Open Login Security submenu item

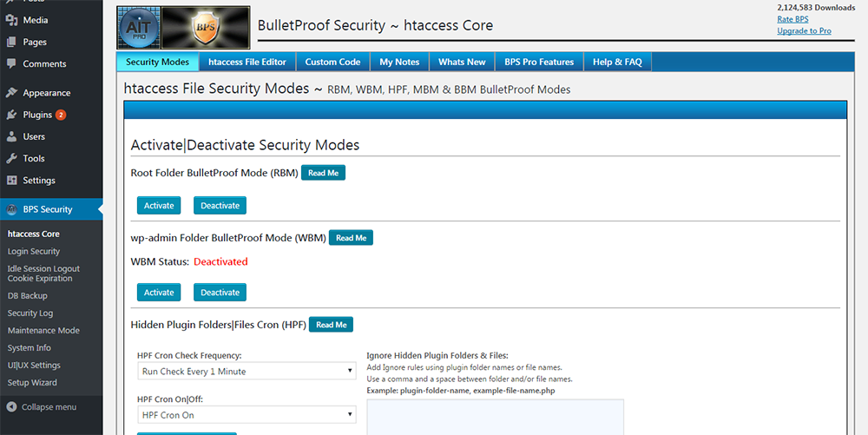click(x=34, y=251)
